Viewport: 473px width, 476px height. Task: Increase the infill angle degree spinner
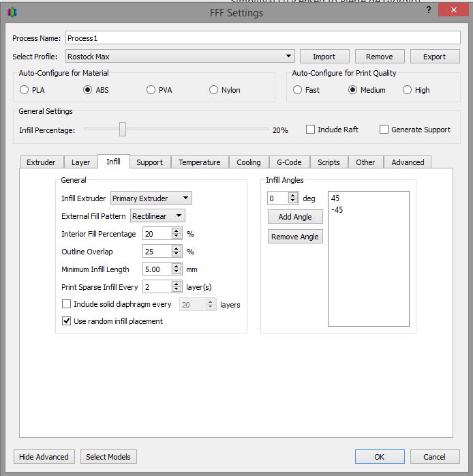pyautogui.click(x=293, y=195)
